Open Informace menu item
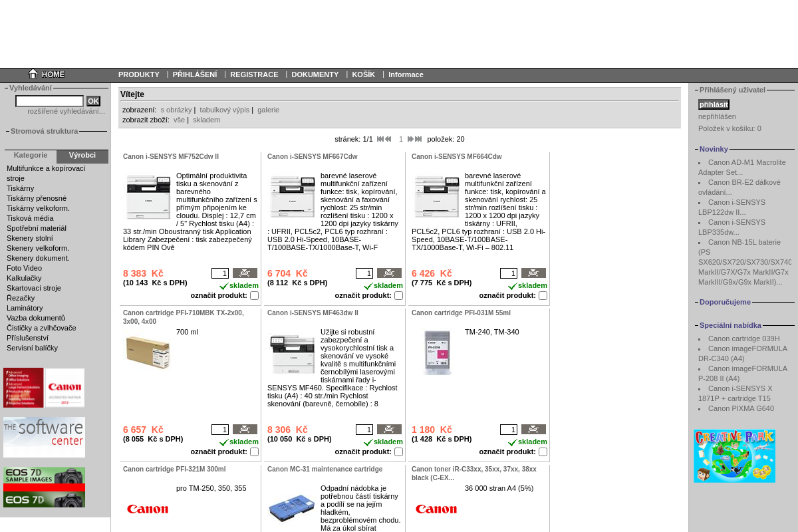 pyautogui.click(x=406, y=74)
